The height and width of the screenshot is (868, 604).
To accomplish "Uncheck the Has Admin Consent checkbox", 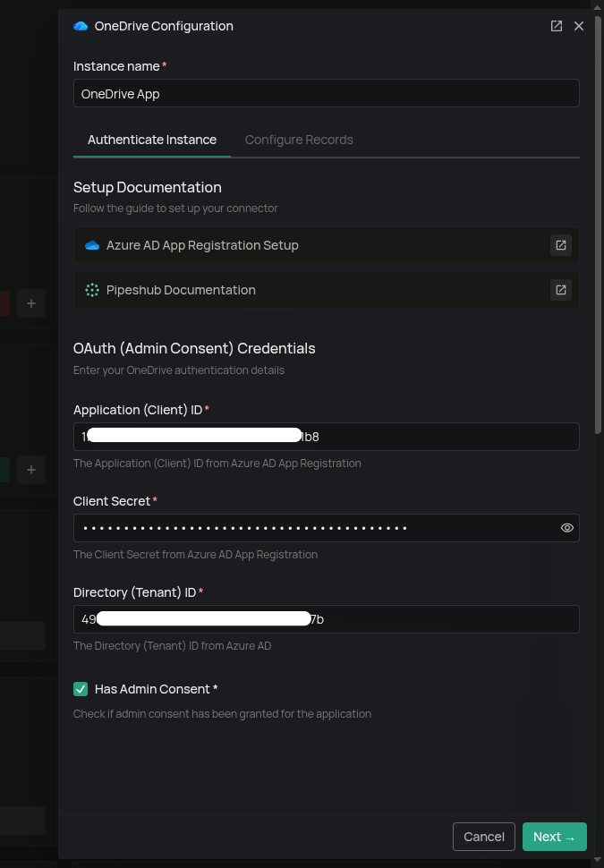I will (x=81, y=689).
